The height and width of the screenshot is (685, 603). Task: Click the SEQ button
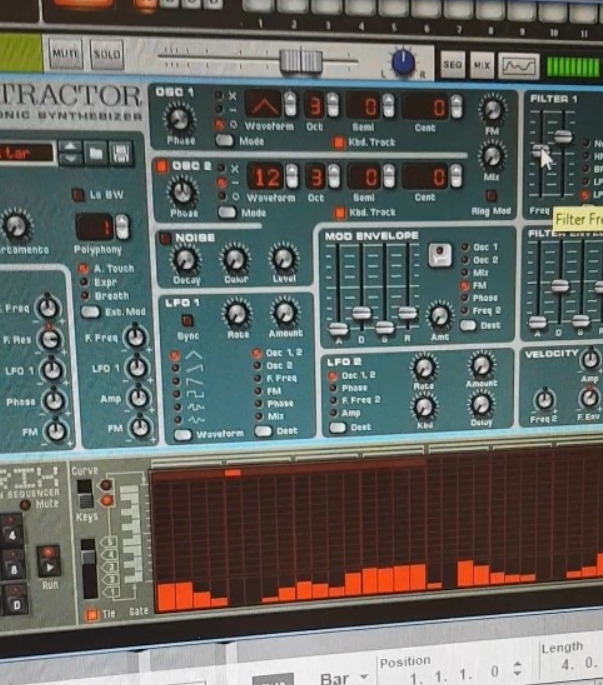click(452, 65)
